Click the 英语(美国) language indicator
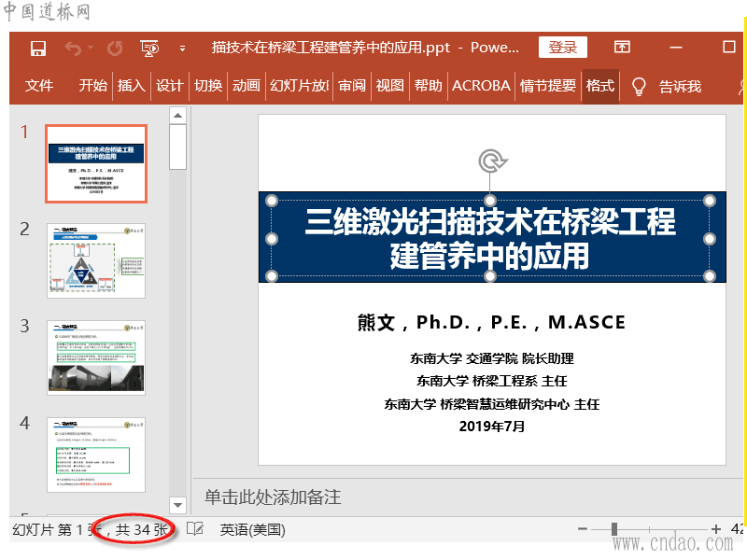Viewport: 747px width, 560px height. pos(252,529)
